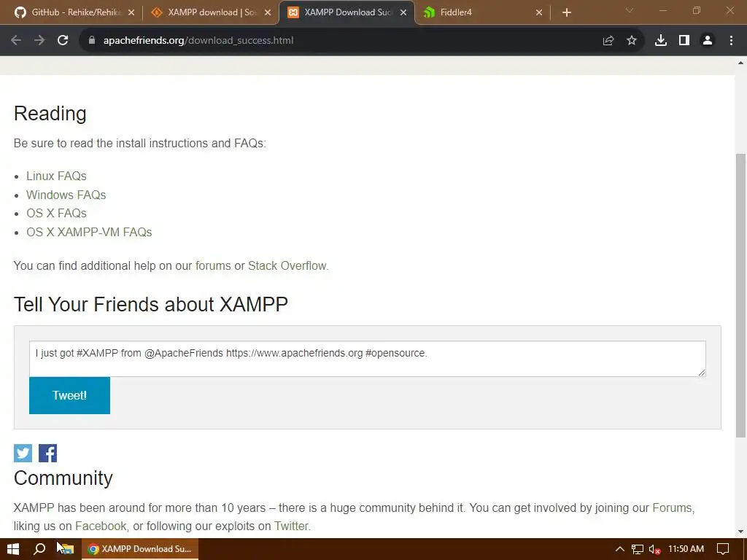Click the muted volume tray icon

(655, 549)
